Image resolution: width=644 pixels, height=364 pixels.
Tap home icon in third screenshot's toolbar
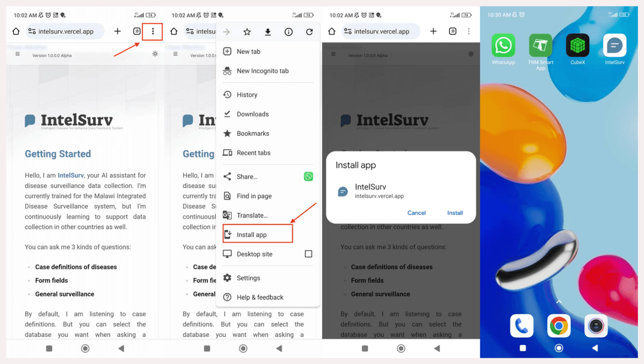click(332, 32)
